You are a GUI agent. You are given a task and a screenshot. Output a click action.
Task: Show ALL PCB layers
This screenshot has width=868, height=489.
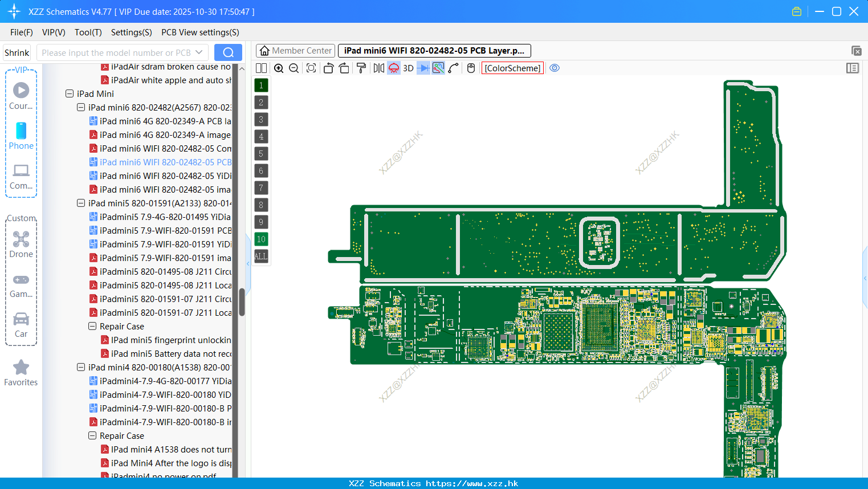(x=261, y=256)
